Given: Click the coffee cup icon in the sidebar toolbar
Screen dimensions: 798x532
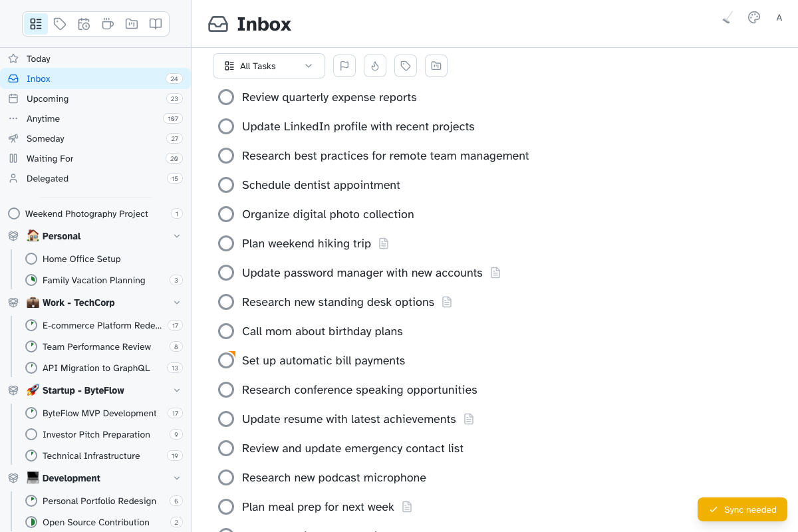Looking at the screenshot, I should tap(108, 24).
